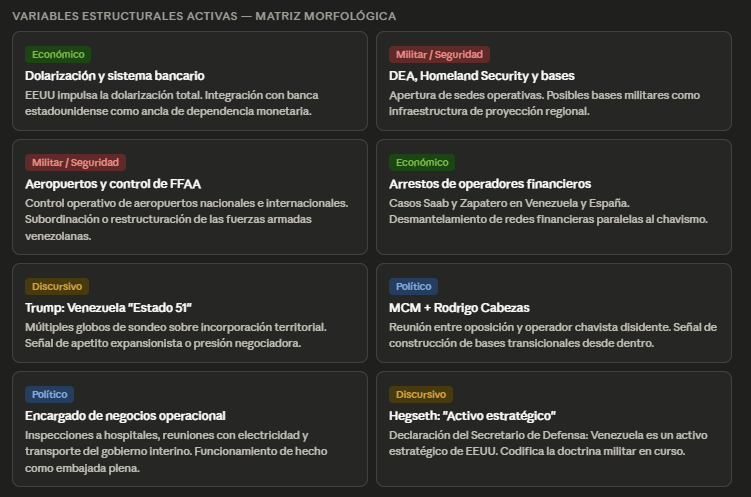Click the text 'Inspecciones a hospitales, reuniones con electricidad'
The width and height of the screenshot is (751, 497).
pyautogui.click(x=162, y=436)
